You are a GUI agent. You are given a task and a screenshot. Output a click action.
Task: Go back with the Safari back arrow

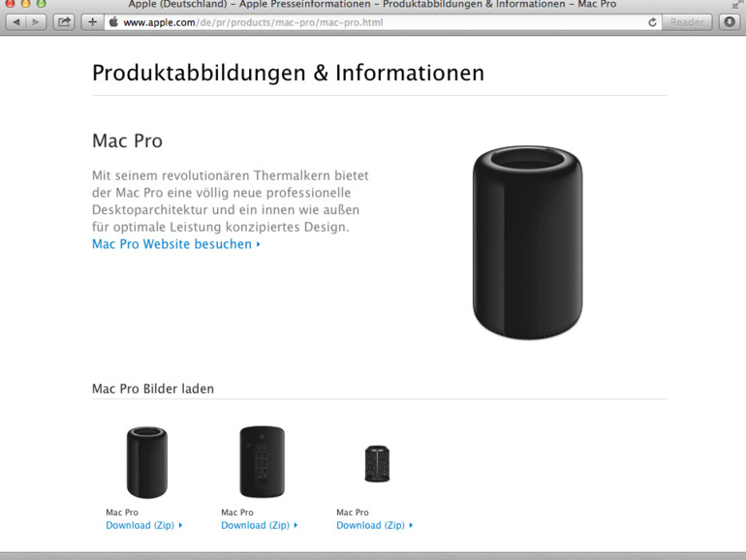click(16, 22)
